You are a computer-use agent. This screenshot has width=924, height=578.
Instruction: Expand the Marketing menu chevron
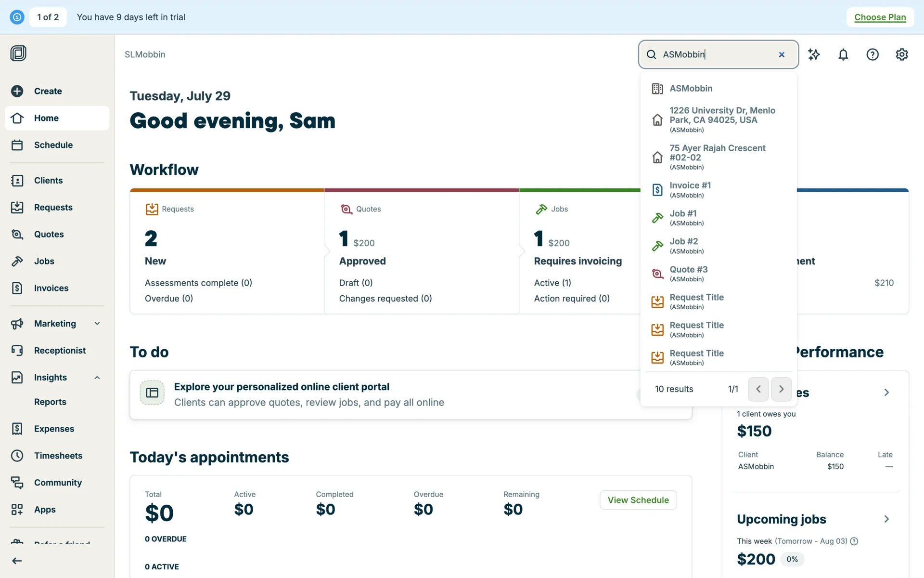click(97, 324)
